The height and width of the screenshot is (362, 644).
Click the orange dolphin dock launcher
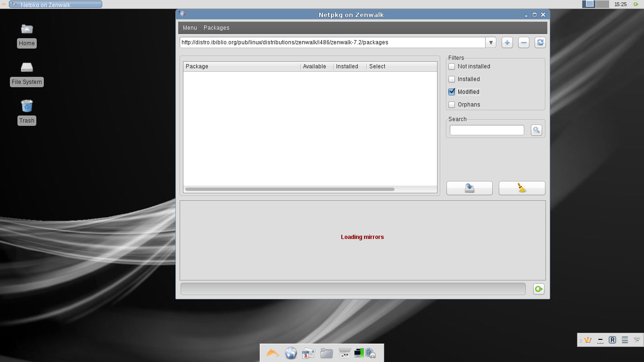click(x=273, y=353)
